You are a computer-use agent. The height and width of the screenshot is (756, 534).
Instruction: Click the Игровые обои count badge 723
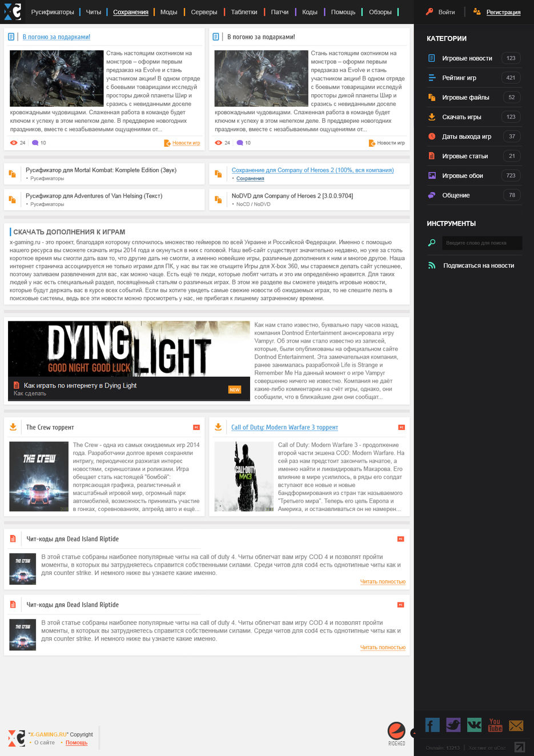coord(511,176)
